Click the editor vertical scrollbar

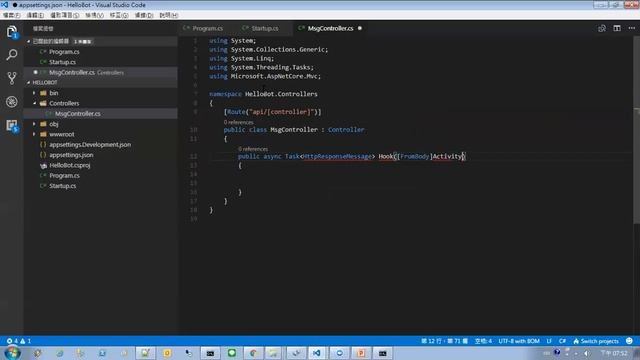click(x=636, y=131)
